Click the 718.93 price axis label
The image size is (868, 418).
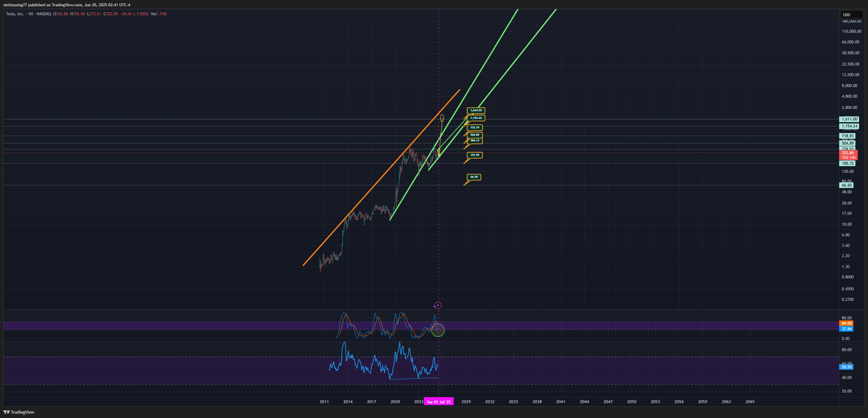tap(847, 136)
